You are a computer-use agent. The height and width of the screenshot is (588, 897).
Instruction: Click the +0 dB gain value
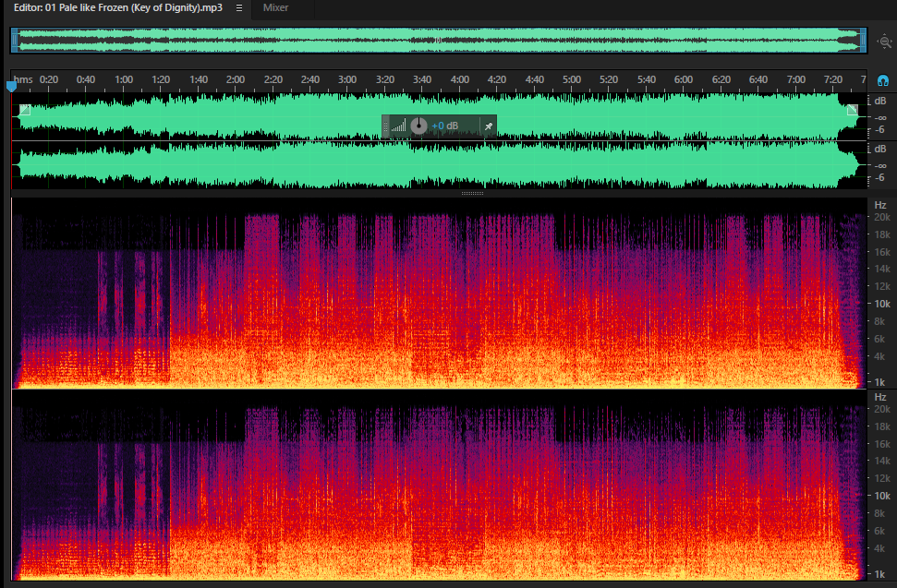point(444,126)
